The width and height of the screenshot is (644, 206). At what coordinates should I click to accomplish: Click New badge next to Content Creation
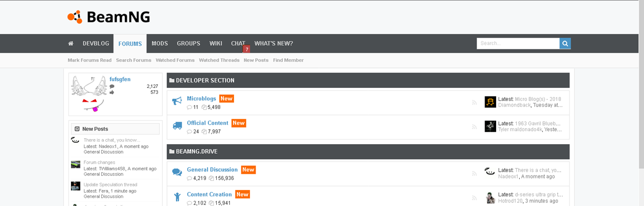[243, 194]
